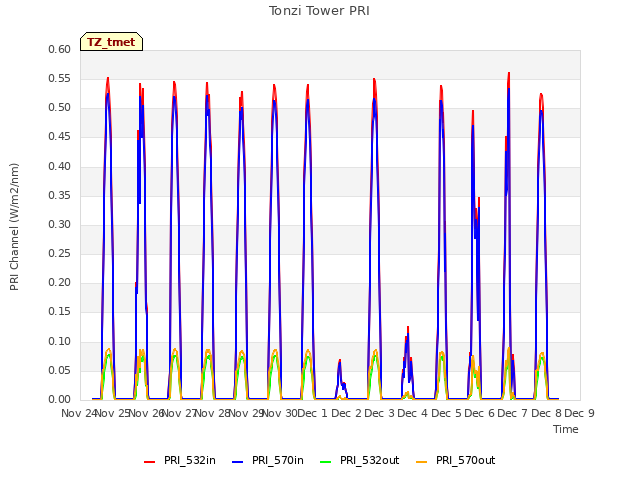Click the chart title Tonzi Tower PRI
Viewport: 640px width, 480px height.
click(x=319, y=11)
